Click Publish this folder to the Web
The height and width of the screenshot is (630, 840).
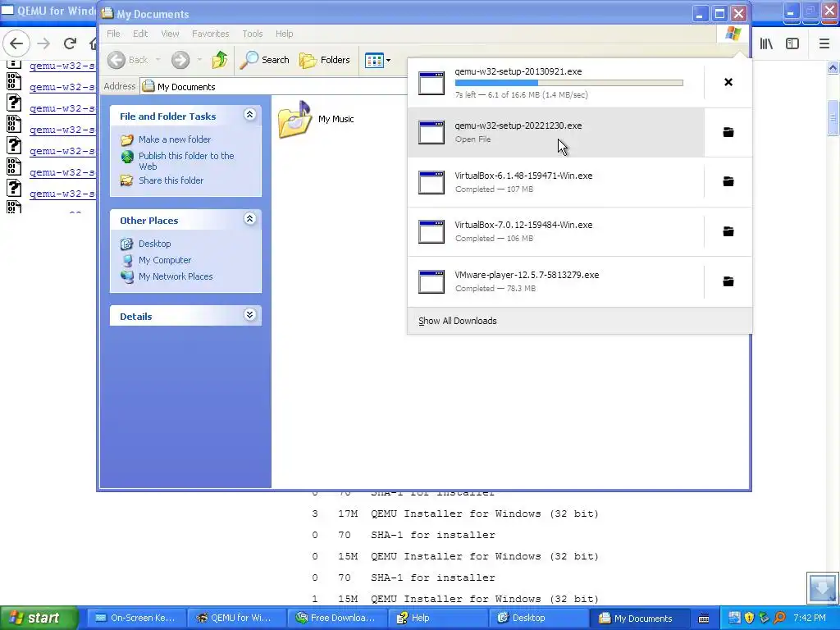[186, 161]
